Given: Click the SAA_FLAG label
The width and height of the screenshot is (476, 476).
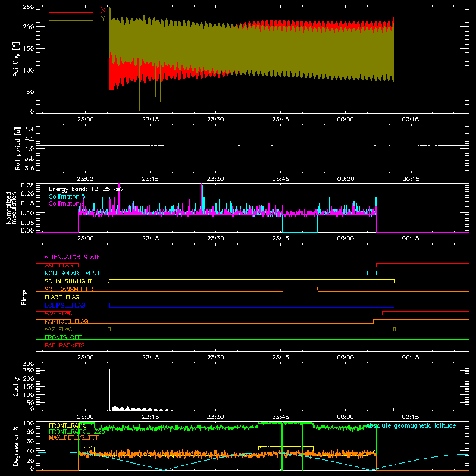Looking at the screenshot, I should click(x=58, y=314).
